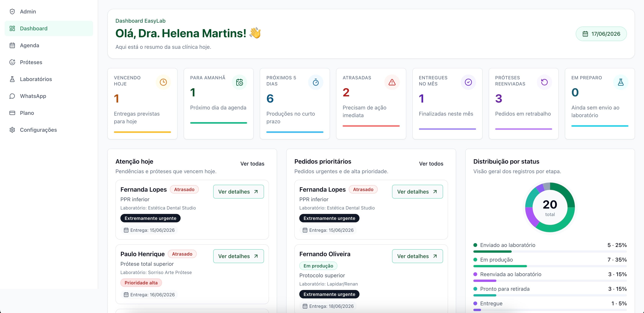Click the WhatsApp chat bubble icon

[12, 96]
